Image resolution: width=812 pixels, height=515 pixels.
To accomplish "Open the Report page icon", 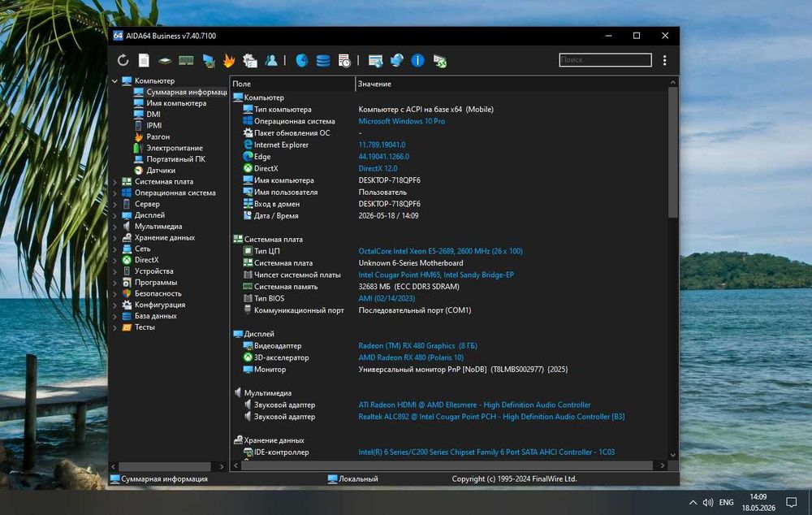I will (144, 60).
